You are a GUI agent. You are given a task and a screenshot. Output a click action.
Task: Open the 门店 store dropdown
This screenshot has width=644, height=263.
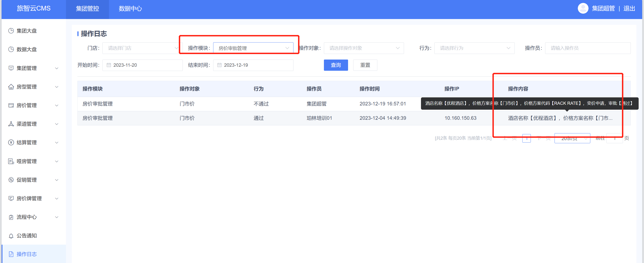tap(142, 48)
